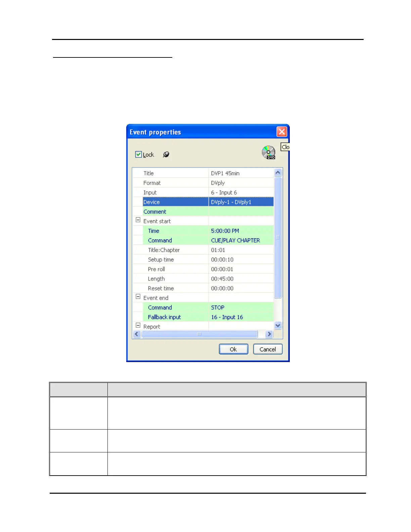Click the 6 - Input 6 value

tap(224, 192)
